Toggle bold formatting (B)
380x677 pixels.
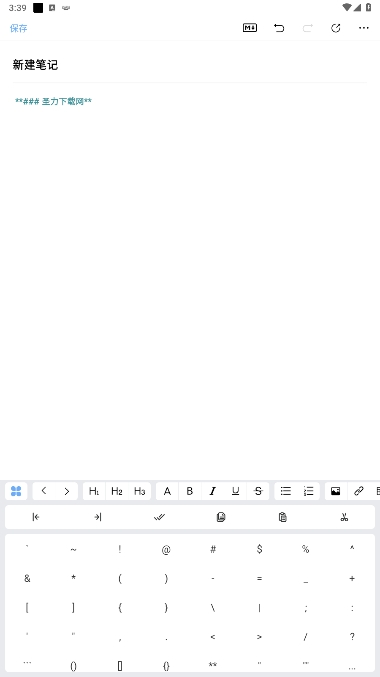coord(190,491)
